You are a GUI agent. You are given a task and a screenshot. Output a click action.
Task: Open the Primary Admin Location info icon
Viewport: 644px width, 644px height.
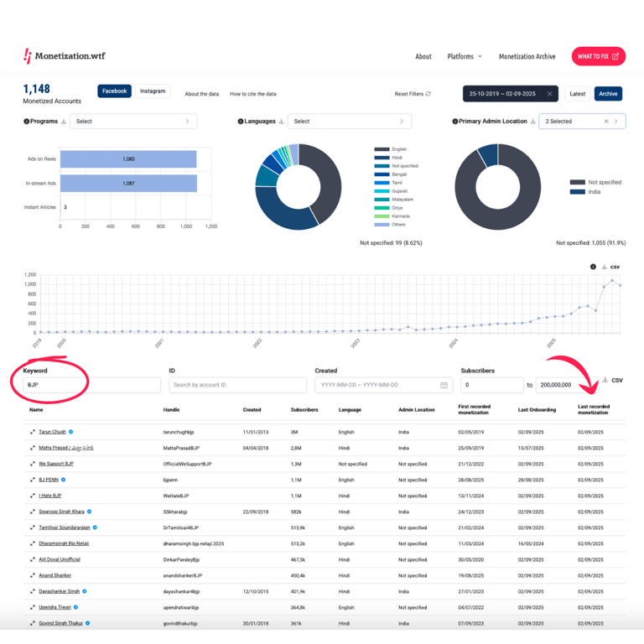[x=455, y=121]
